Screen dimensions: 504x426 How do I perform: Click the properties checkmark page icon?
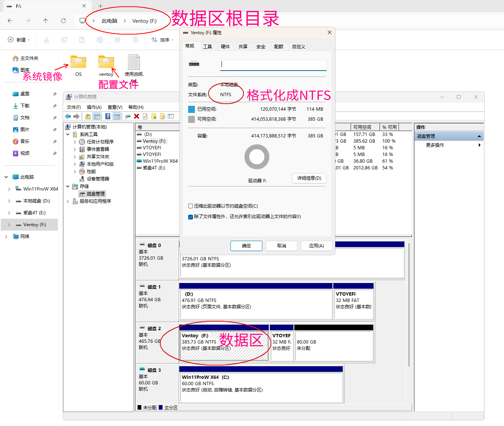tap(145, 117)
